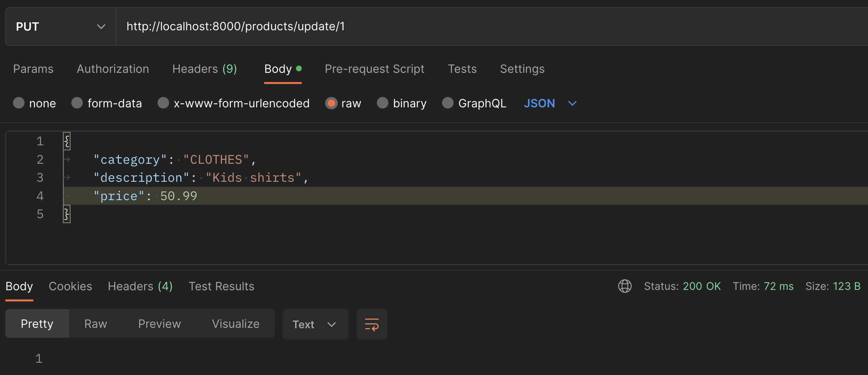Toggle the word wrap icon
868x375 pixels.
[x=372, y=324]
